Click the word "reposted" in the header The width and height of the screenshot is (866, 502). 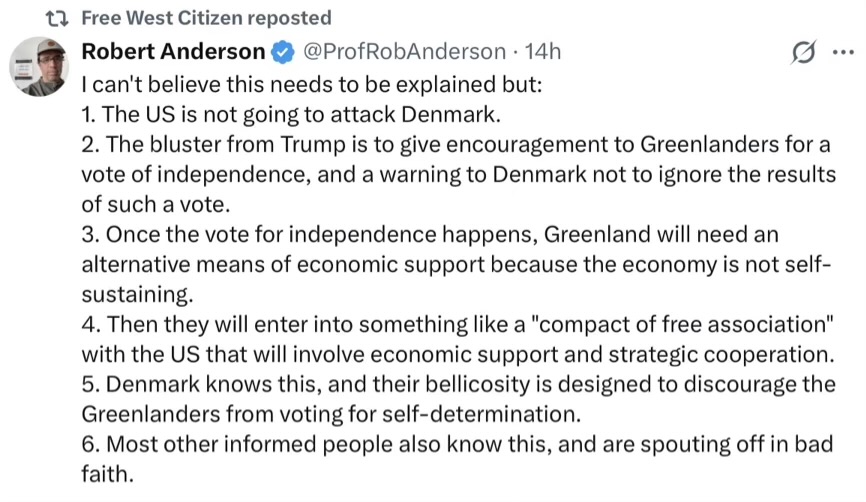click(293, 18)
